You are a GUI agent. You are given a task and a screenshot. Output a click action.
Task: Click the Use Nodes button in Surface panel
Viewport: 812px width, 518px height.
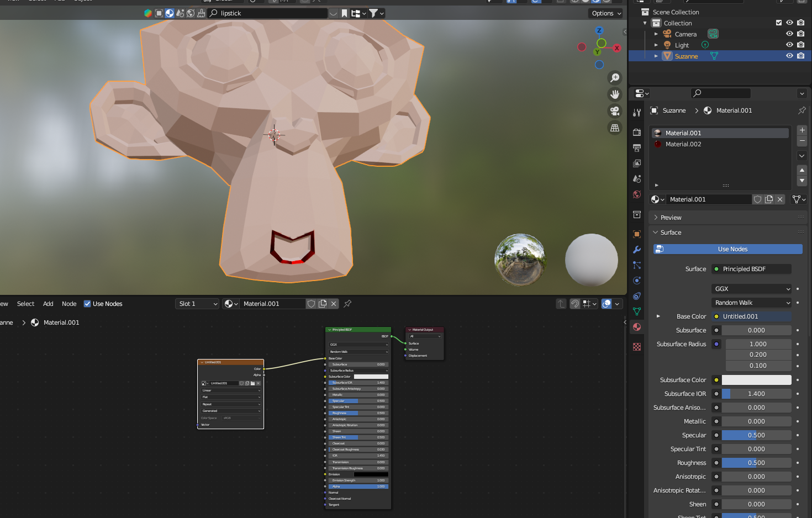[728, 249]
